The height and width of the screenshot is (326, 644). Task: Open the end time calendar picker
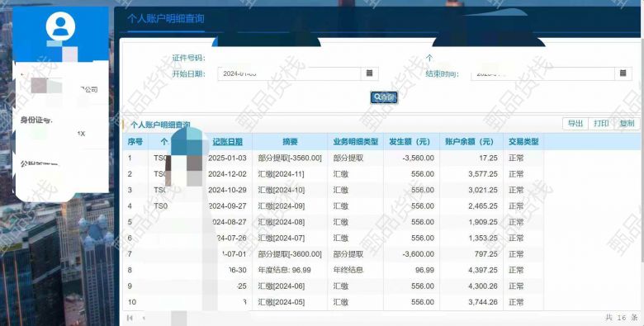[x=623, y=73]
